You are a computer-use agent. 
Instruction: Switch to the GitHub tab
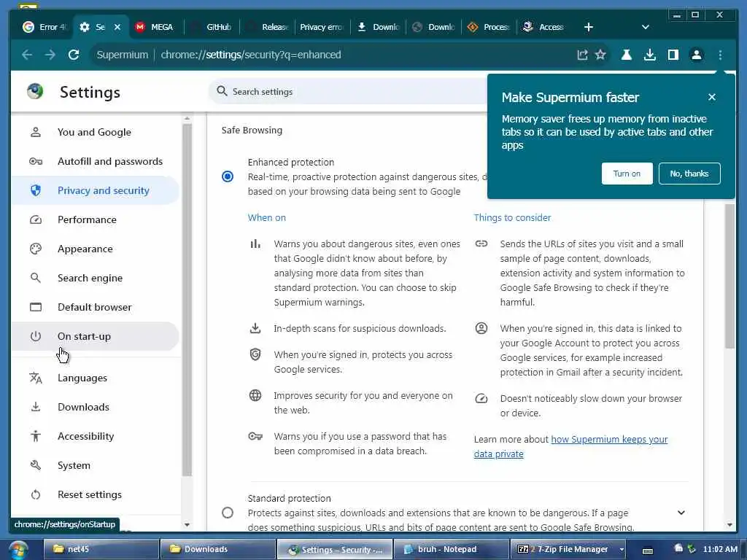click(x=212, y=27)
